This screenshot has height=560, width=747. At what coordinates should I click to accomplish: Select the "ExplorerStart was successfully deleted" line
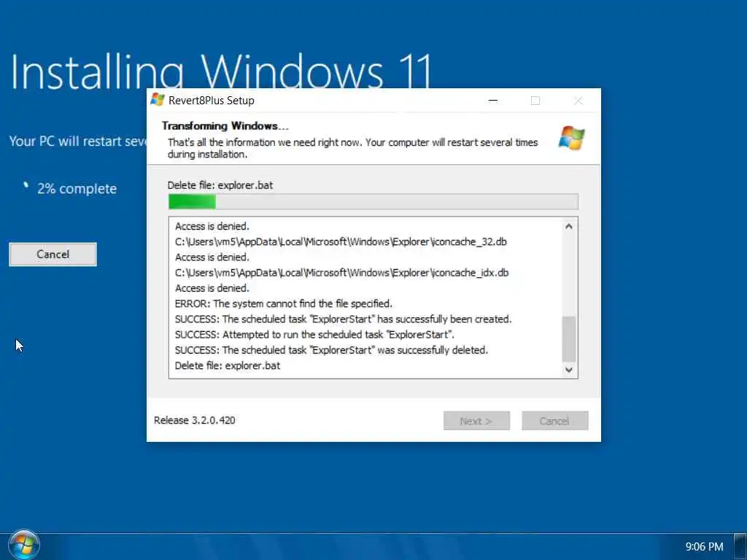tap(332, 350)
